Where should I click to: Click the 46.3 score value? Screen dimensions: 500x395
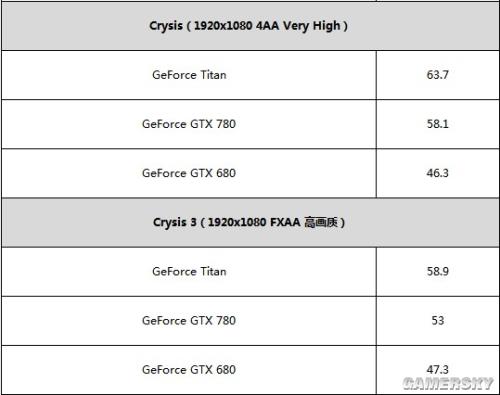(x=438, y=173)
